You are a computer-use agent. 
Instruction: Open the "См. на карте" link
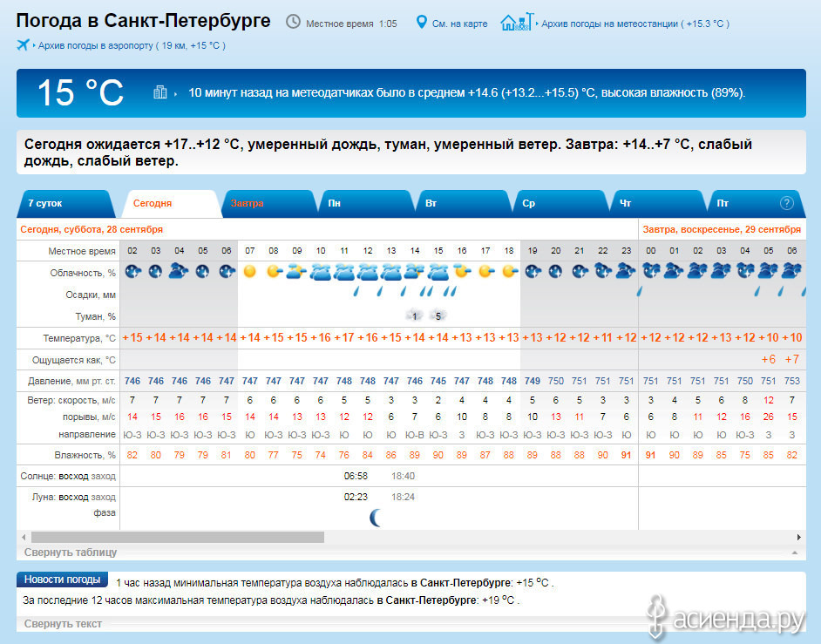(459, 24)
